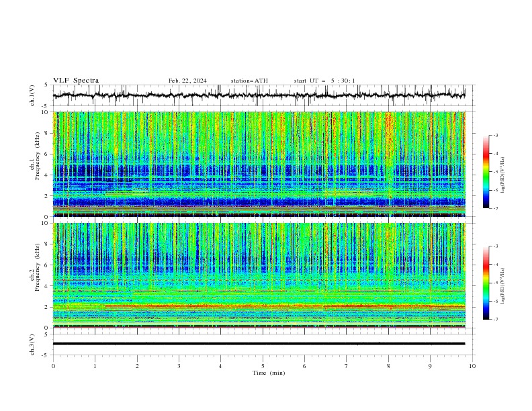532x411 pixels.
Task: Click the time axis tick label "3"
Action: pyautogui.click(x=179, y=366)
